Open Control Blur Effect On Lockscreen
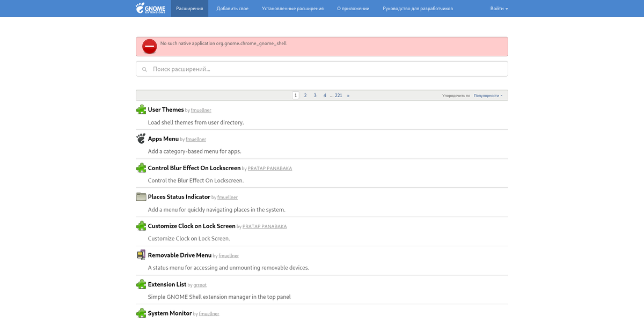Image resolution: width=644 pixels, height=323 pixels. [194, 168]
